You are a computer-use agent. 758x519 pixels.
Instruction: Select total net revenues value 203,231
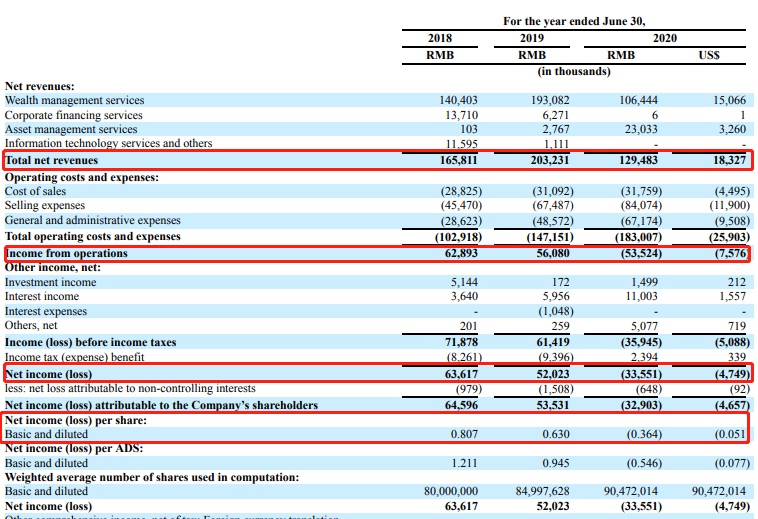click(x=550, y=160)
